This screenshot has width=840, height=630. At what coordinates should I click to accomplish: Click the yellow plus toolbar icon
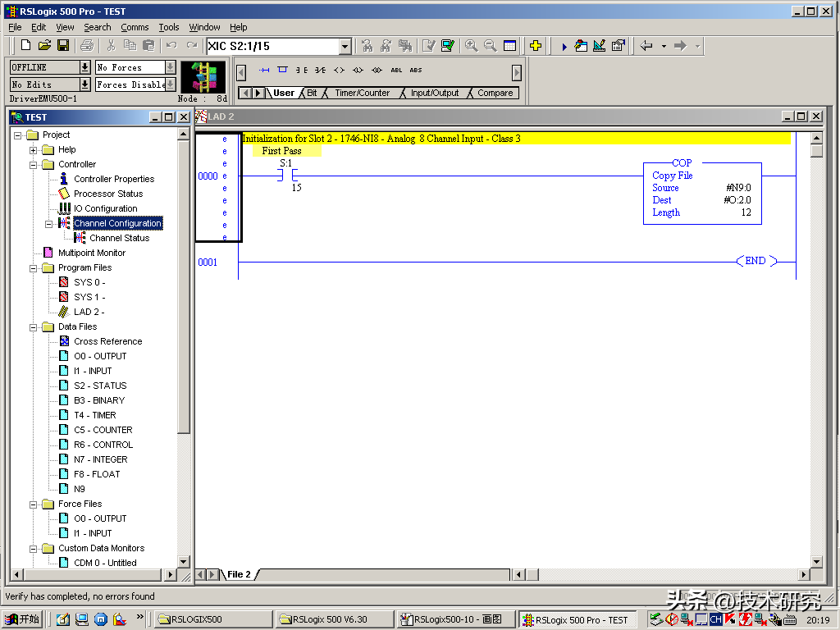[x=536, y=46]
